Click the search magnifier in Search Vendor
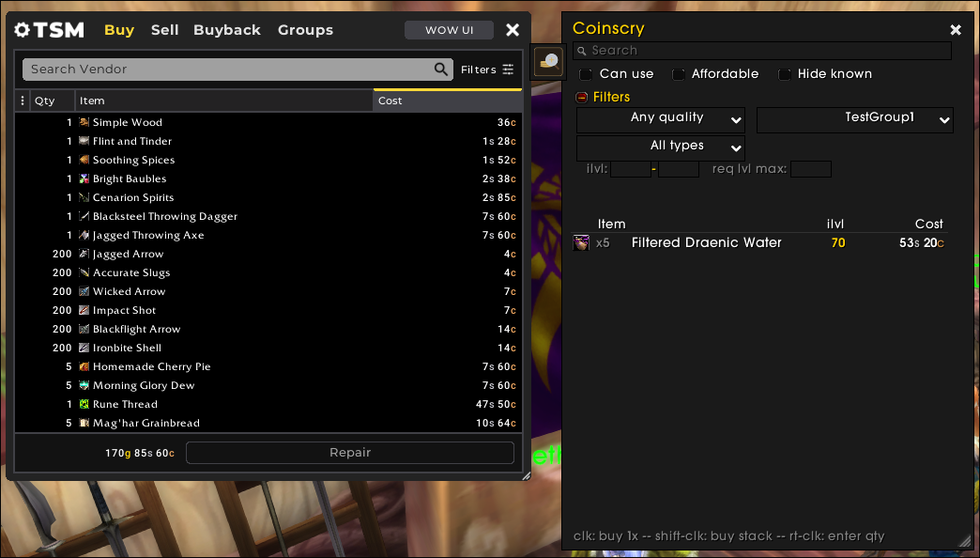This screenshot has width=980, height=558. (x=440, y=69)
